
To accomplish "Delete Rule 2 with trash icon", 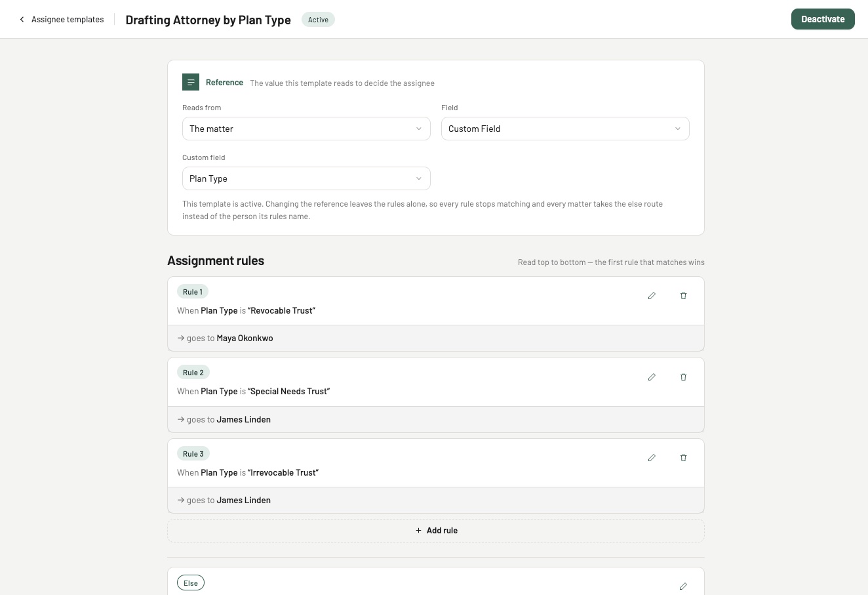I will [683, 377].
